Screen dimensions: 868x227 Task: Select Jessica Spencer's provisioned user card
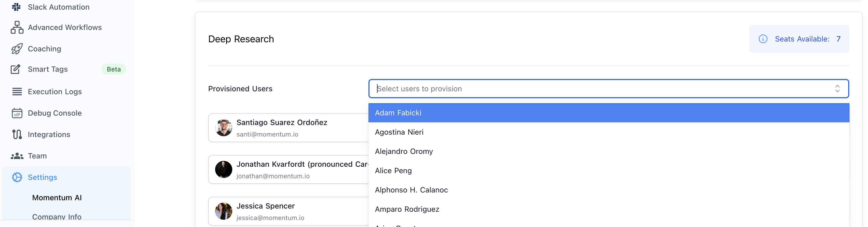coord(286,211)
